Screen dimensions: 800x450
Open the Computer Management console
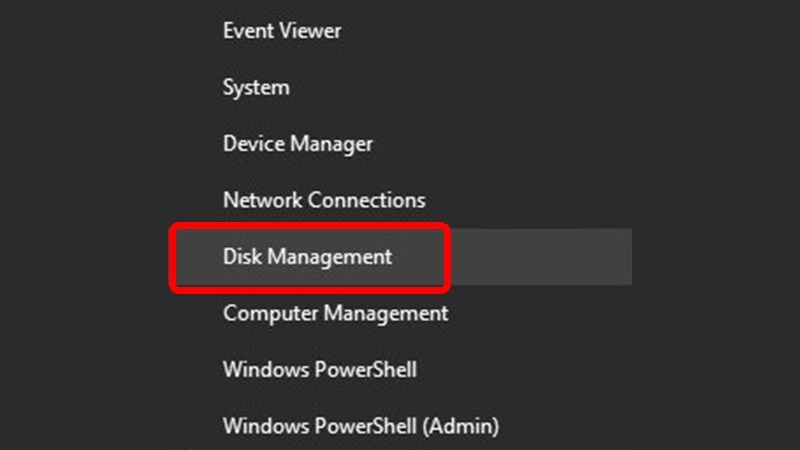tap(336, 313)
